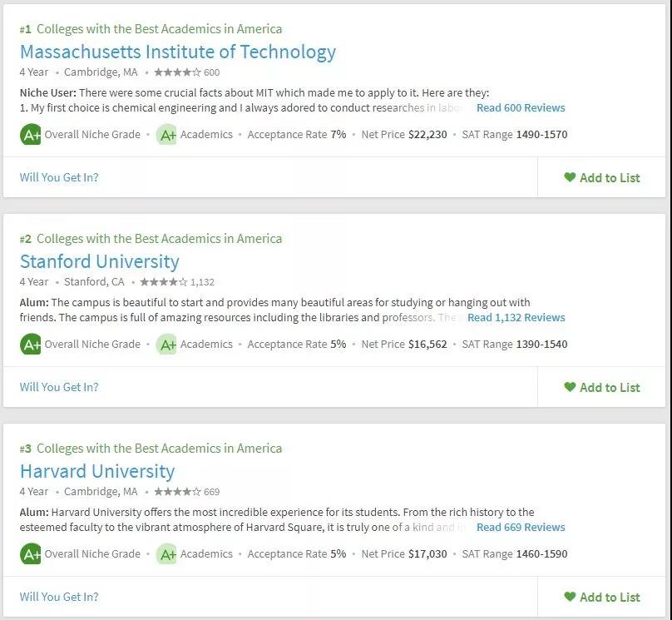Screen dimensions: 672x620
Task: Open Massachusetts Institute of Technology profile
Action: tap(178, 52)
